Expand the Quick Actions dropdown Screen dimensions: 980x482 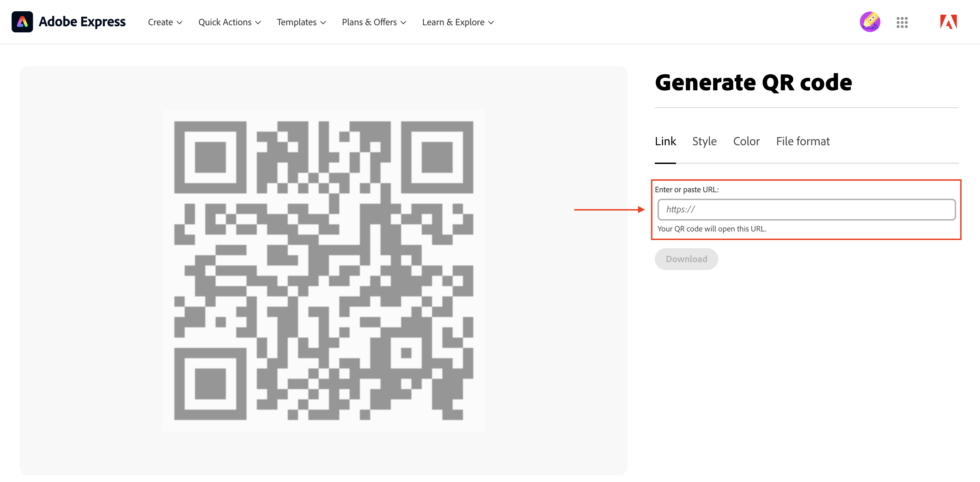pyautogui.click(x=229, y=22)
